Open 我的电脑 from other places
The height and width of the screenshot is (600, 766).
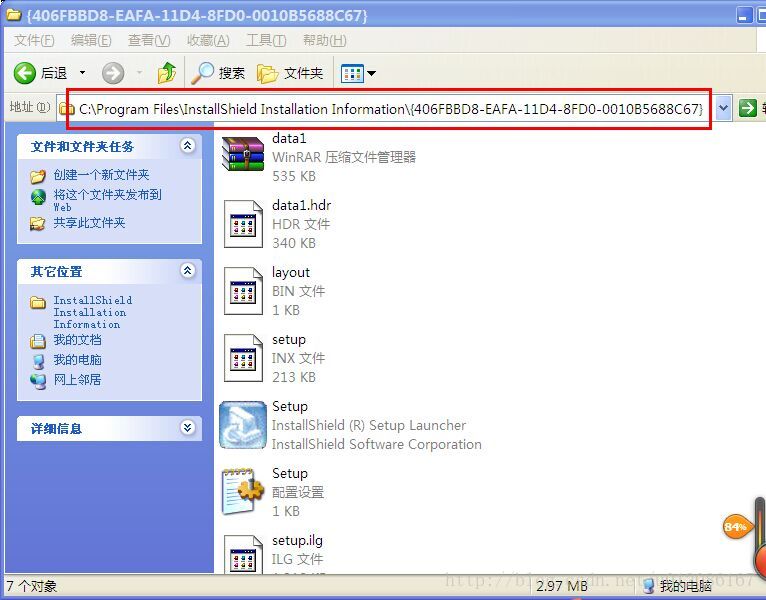(x=77, y=360)
